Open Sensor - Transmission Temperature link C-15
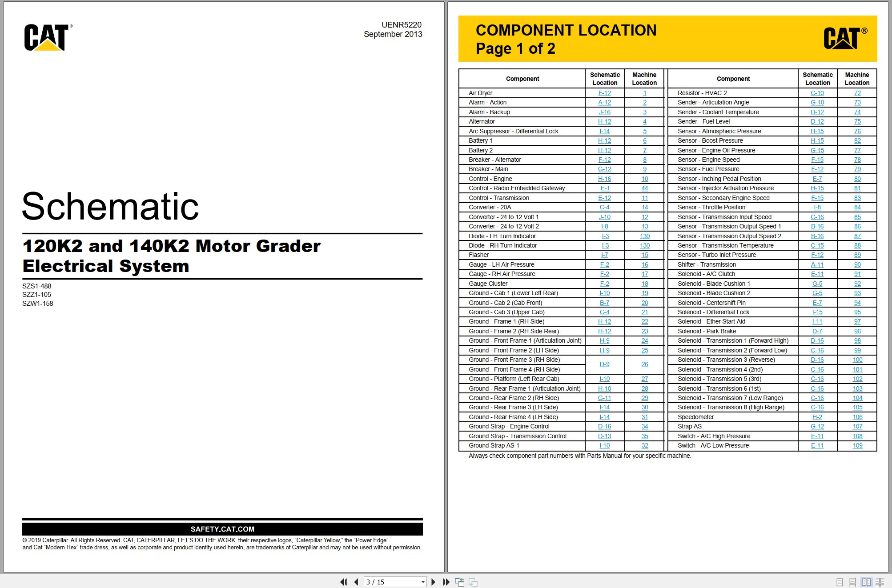The image size is (892, 588). (x=817, y=245)
